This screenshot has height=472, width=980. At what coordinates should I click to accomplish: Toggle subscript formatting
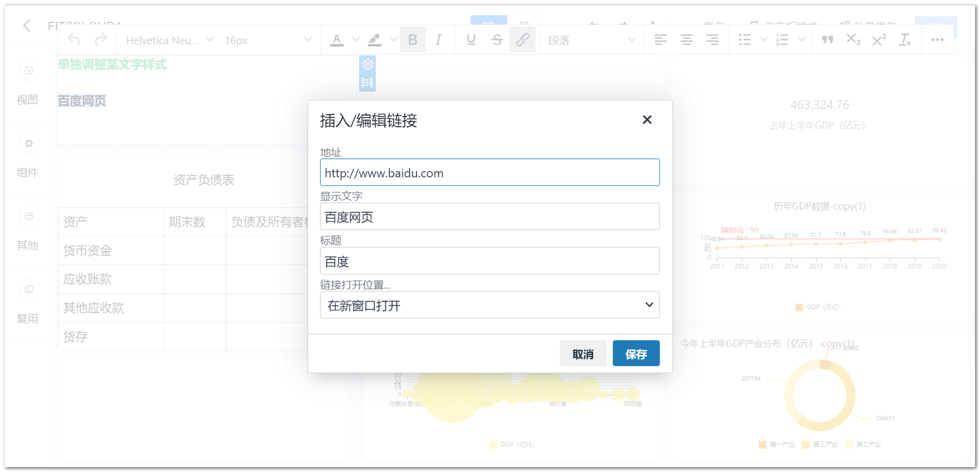click(x=853, y=40)
